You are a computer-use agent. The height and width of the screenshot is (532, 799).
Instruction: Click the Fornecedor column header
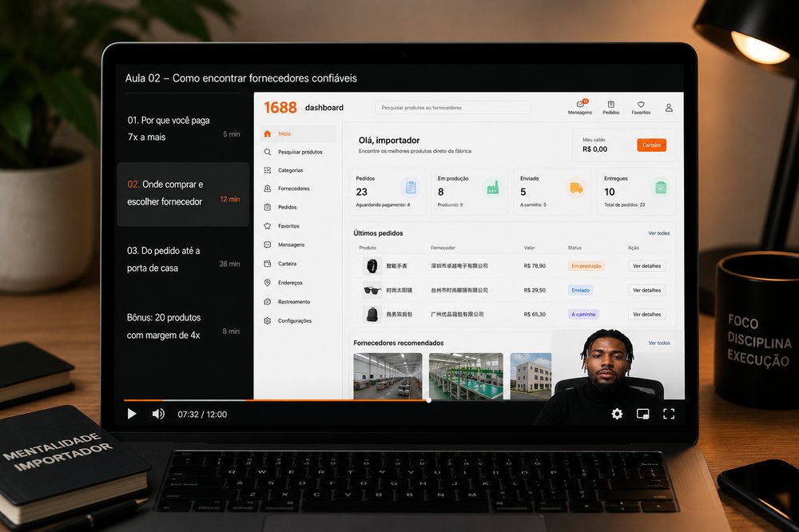pos(443,248)
